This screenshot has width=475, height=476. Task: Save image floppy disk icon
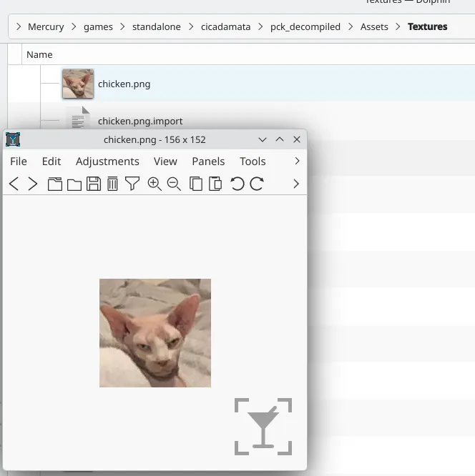point(94,184)
